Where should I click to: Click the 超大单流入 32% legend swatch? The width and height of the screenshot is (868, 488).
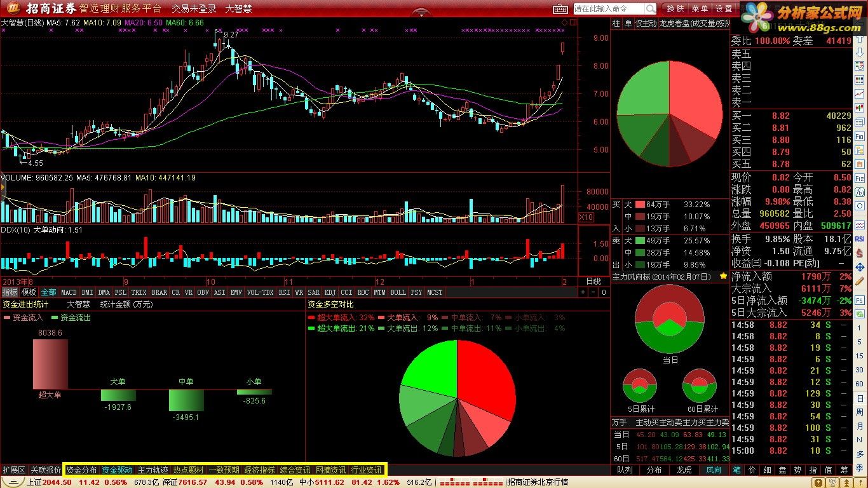point(311,317)
